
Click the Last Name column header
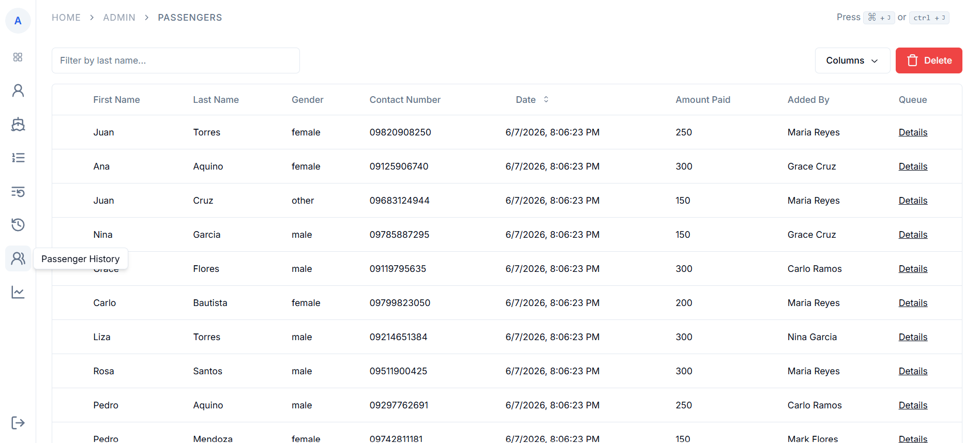[x=216, y=100]
